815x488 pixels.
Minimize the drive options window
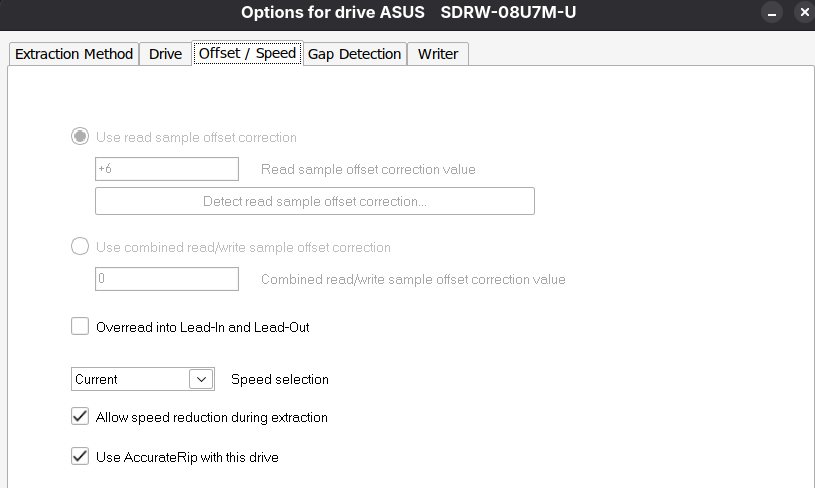(770, 14)
